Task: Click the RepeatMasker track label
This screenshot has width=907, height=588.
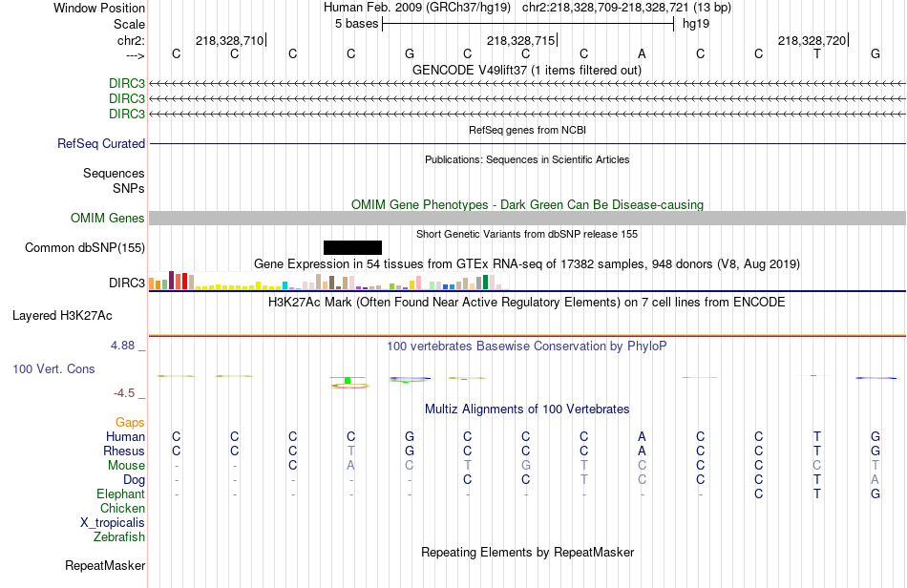Action: pos(105,565)
